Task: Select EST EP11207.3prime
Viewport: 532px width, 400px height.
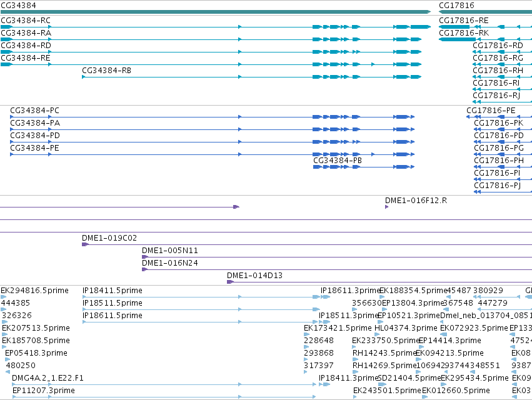Action: [44, 391]
